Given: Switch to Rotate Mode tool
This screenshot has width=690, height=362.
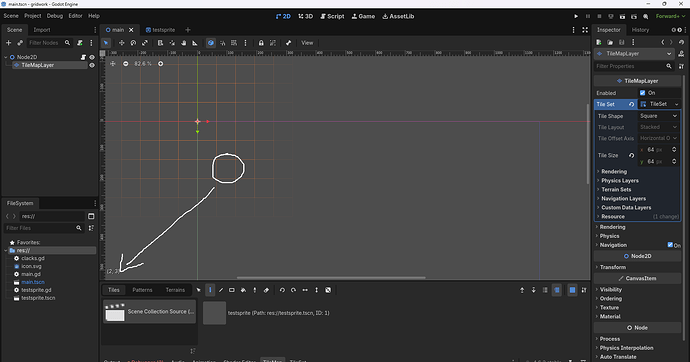Looking at the screenshot, I should pos(133,43).
